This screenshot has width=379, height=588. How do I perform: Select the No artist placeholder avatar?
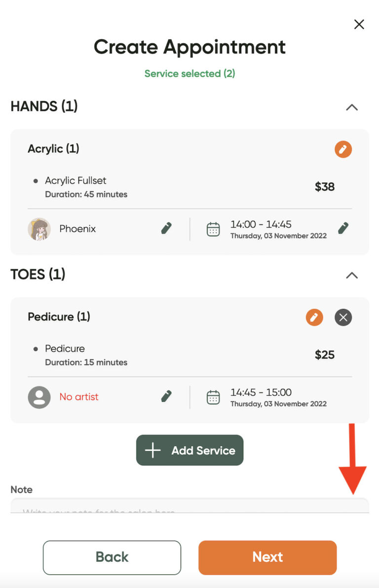[x=39, y=397]
